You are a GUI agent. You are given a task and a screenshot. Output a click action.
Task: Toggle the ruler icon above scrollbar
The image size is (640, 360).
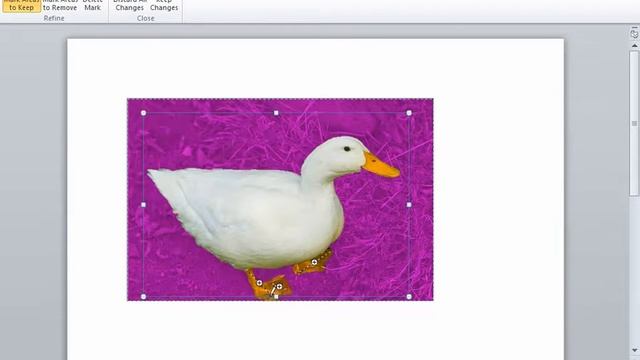[x=634, y=33]
